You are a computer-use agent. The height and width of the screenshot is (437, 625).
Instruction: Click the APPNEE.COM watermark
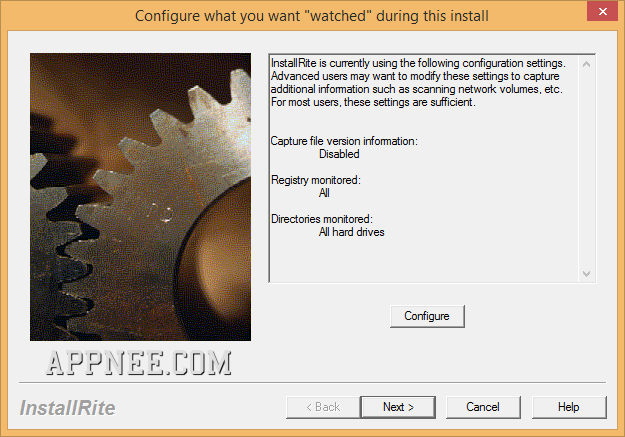click(x=139, y=363)
